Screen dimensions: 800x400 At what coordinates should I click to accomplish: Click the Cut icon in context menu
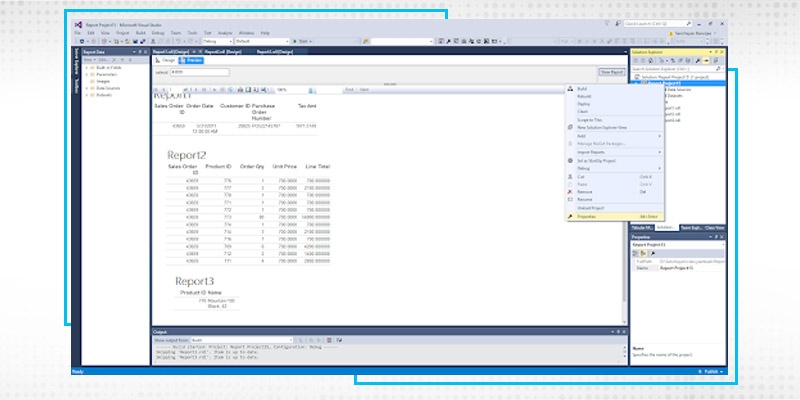click(x=570, y=176)
